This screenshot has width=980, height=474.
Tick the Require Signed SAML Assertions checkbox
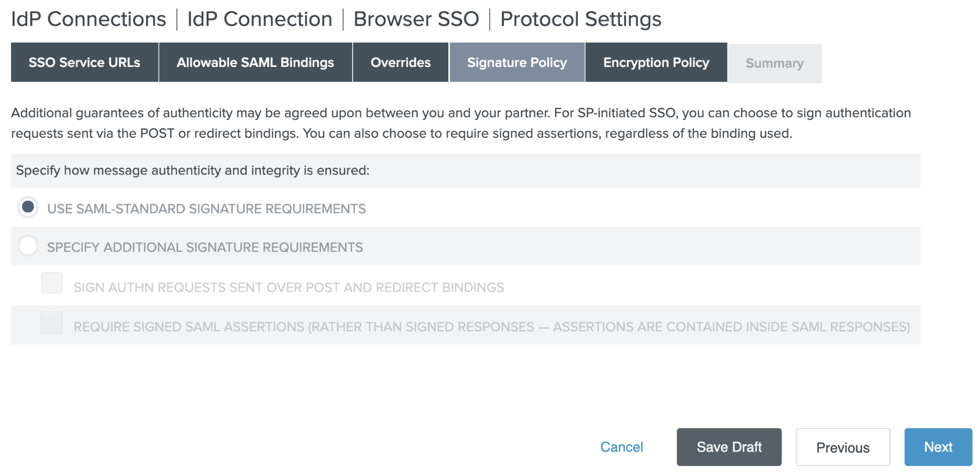click(x=52, y=323)
